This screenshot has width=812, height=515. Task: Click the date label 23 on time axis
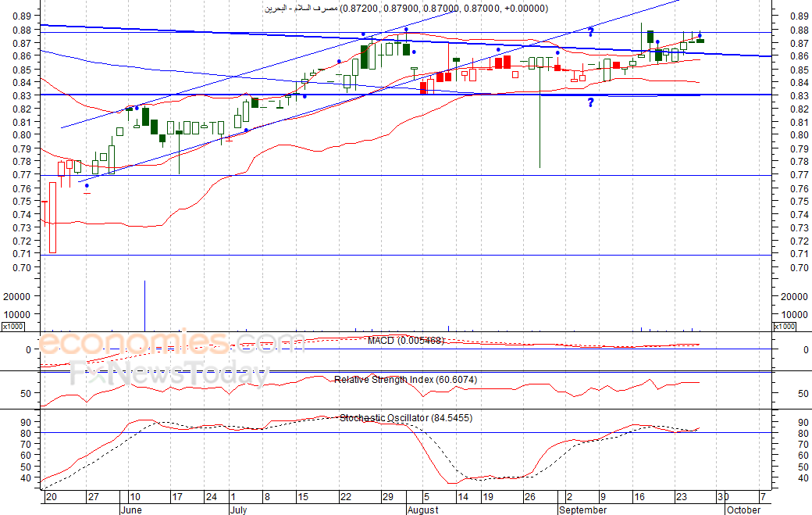pyautogui.click(x=682, y=497)
